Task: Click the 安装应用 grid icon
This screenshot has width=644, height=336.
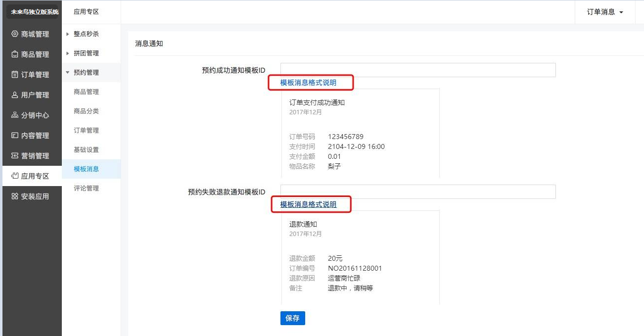Action: click(x=15, y=196)
